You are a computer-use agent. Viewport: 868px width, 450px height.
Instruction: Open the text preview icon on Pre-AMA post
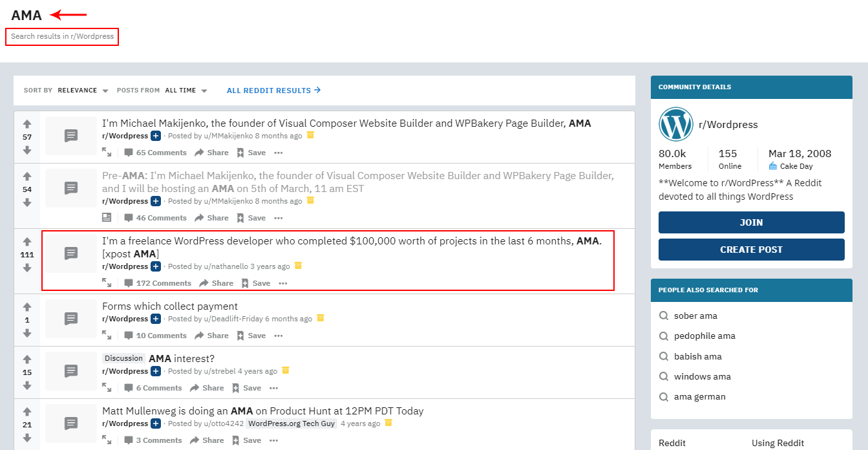tap(107, 218)
